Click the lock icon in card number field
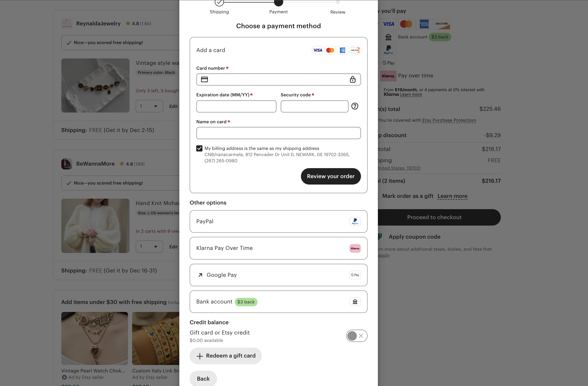 tap(353, 79)
